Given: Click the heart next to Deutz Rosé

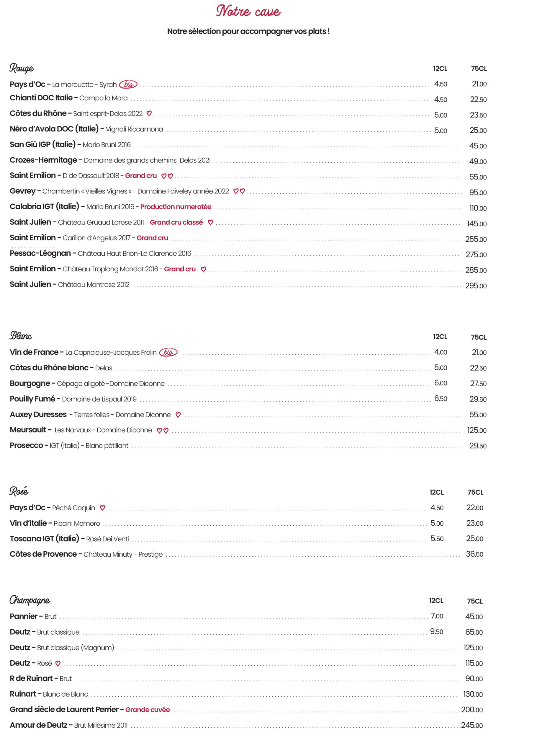Looking at the screenshot, I should (x=58, y=663).
